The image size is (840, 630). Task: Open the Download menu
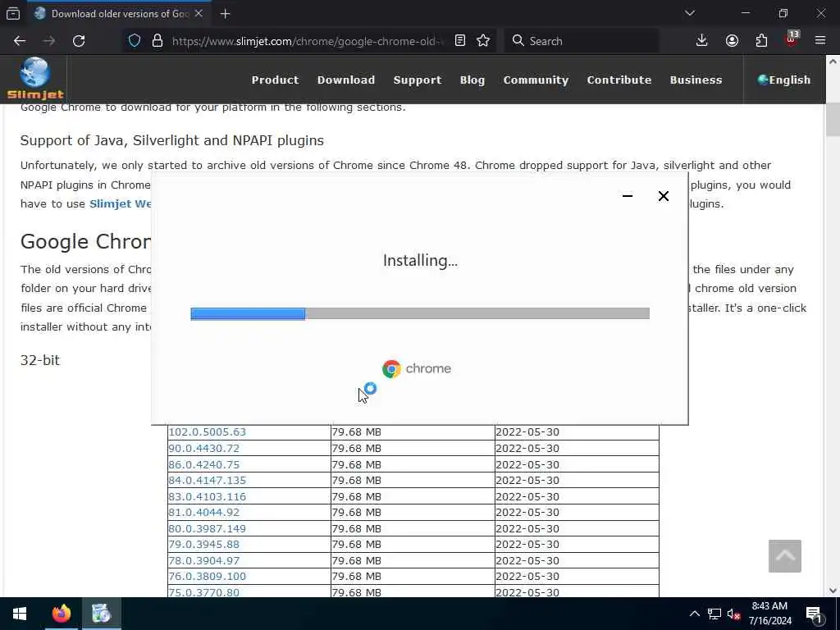click(346, 80)
